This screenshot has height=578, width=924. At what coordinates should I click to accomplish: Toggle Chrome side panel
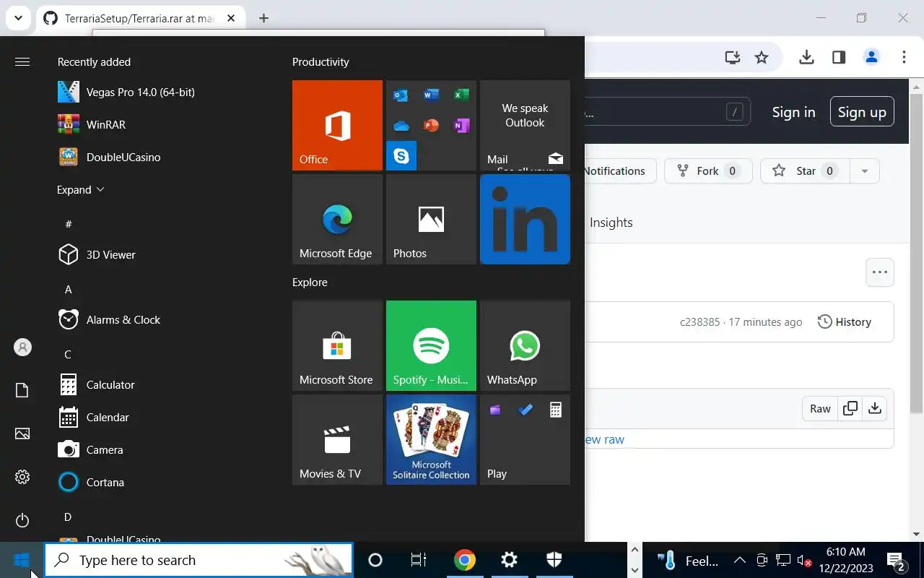tap(839, 57)
